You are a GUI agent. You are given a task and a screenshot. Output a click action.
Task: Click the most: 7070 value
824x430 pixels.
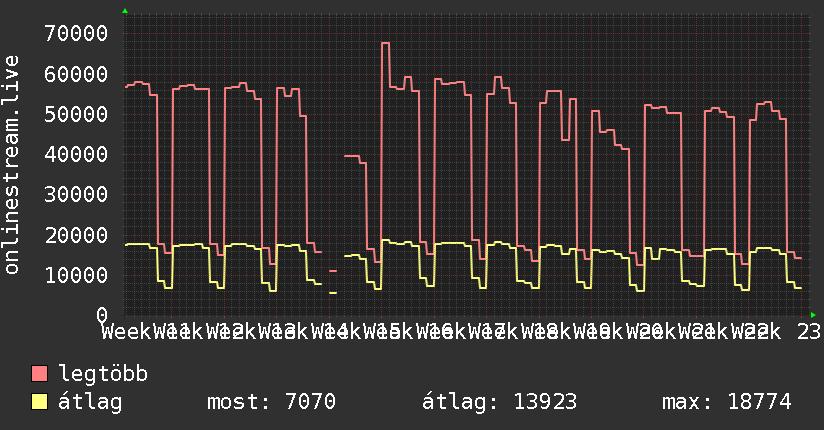271,402
